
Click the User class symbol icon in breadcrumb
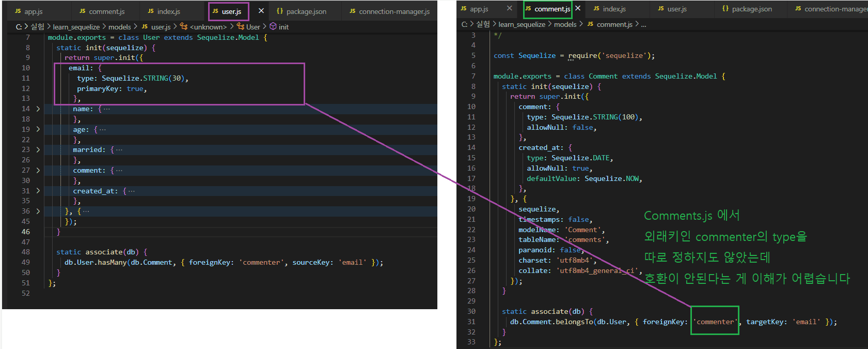coord(241,27)
